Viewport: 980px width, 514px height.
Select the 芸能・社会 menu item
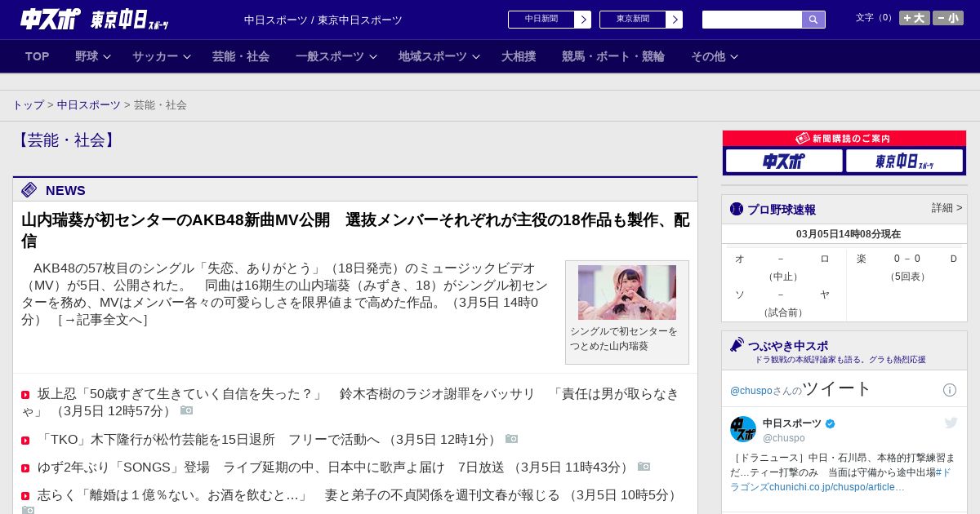coord(241,56)
